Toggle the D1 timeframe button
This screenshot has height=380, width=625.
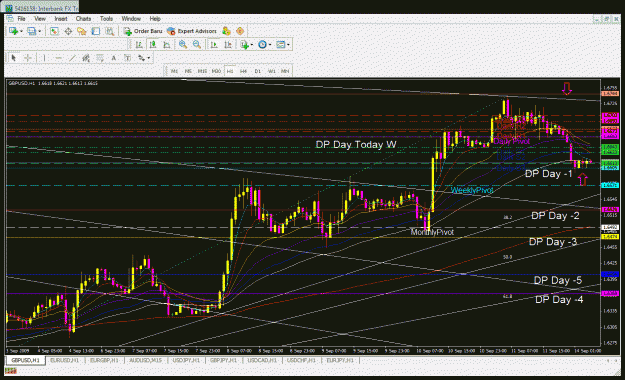[257, 71]
